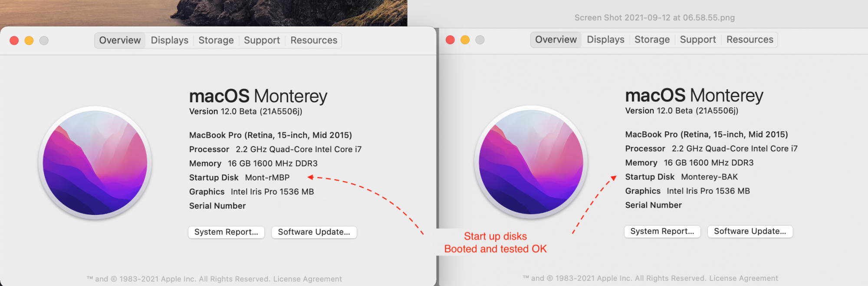Viewport: 868px width, 286px height.
Task: Click version text in left window
Action: pos(246,111)
